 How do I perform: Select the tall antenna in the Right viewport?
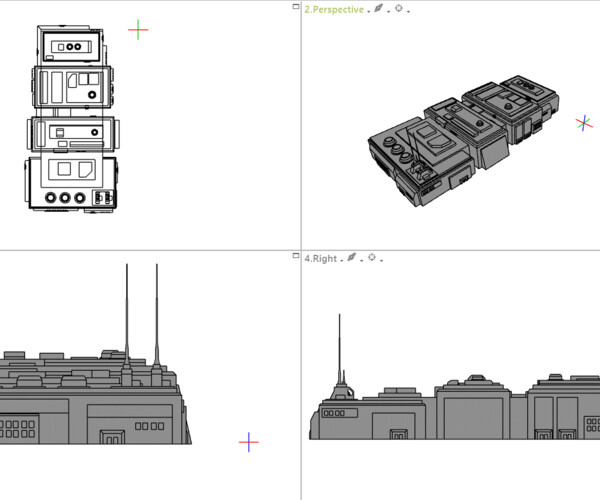(339, 348)
